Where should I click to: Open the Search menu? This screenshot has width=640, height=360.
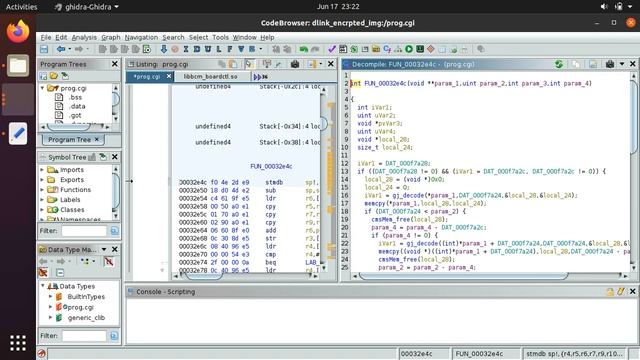(173, 37)
